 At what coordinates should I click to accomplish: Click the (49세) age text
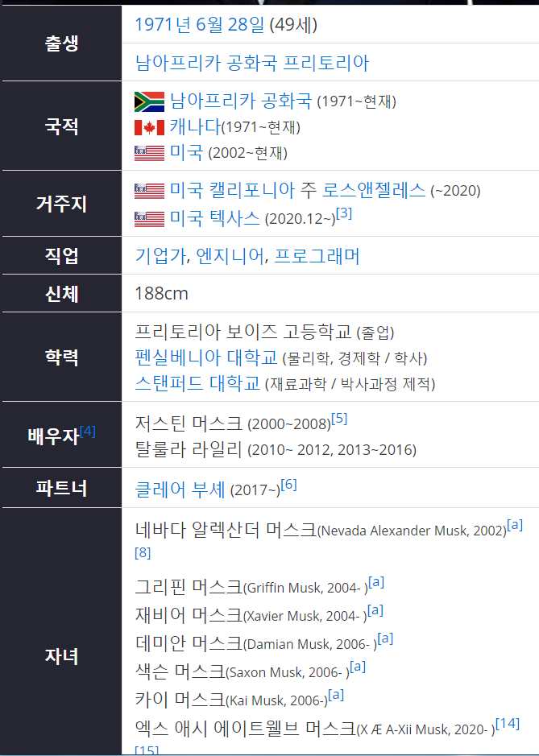(293, 25)
